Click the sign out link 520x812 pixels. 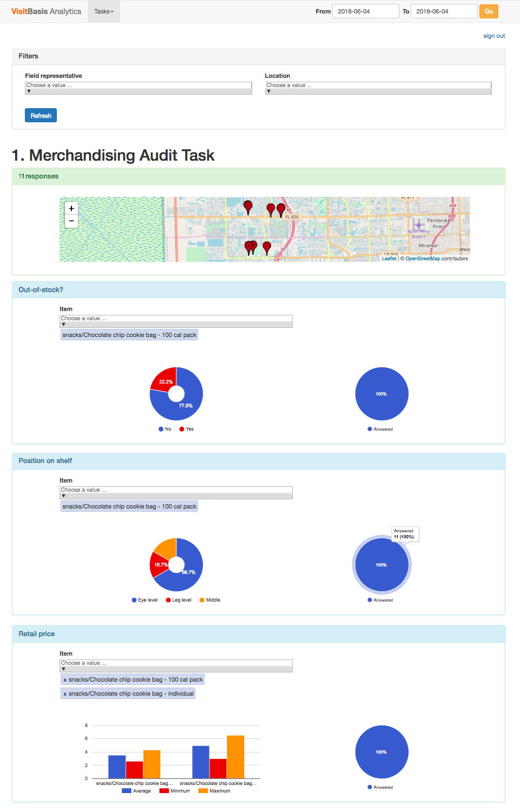point(493,36)
